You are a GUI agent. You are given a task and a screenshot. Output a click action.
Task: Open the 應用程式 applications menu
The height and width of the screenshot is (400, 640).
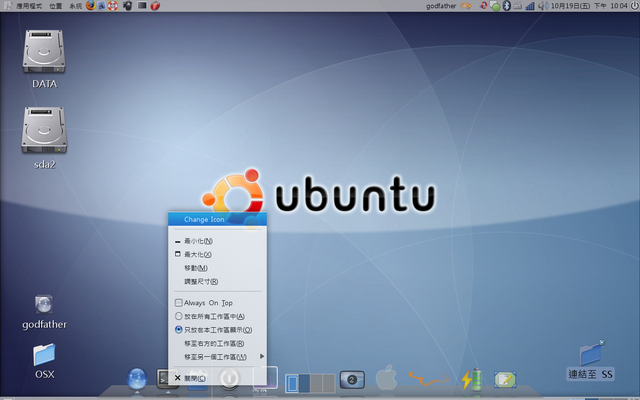point(29,6)
